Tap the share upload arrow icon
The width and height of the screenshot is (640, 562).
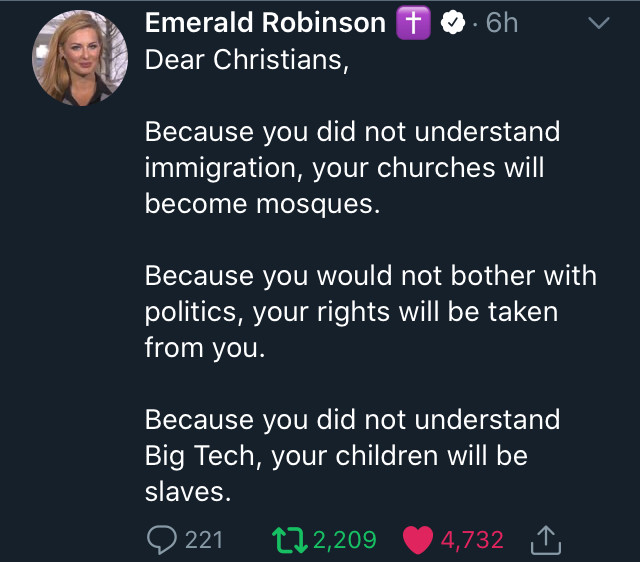(x=547, y=540)
